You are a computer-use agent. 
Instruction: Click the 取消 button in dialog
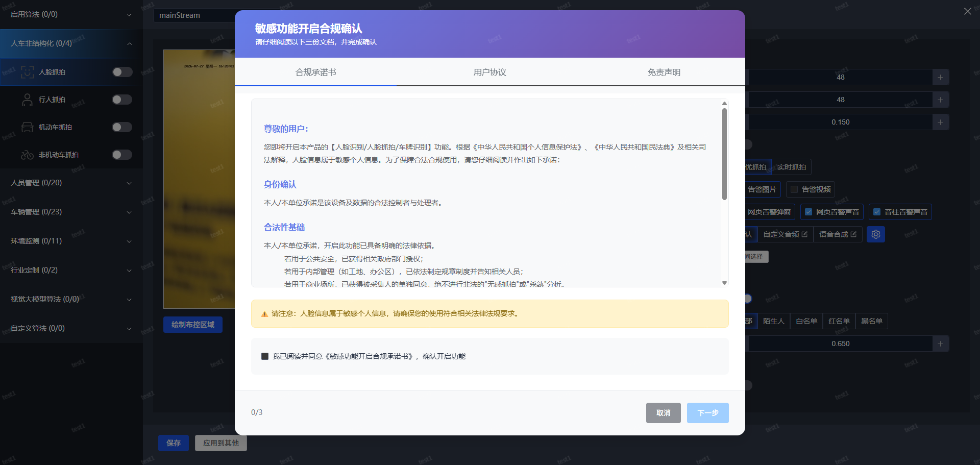coord(663,413)
